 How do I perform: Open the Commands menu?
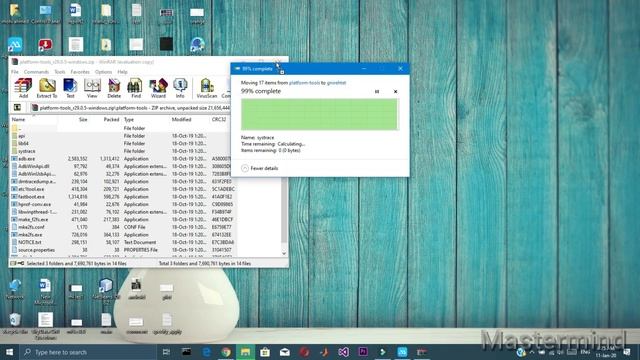[36, 72]
